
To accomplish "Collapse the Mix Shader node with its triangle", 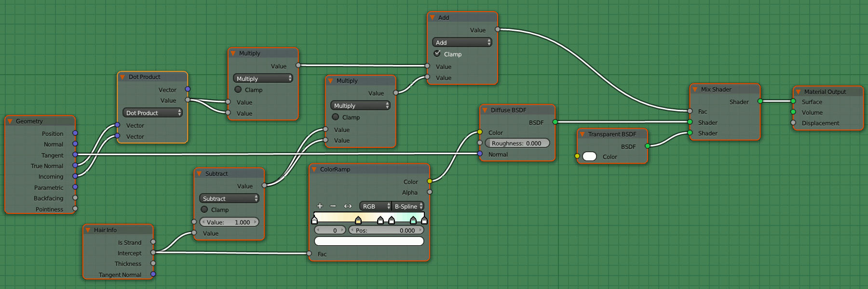I will pyautogui.click(x=695, y=90).
